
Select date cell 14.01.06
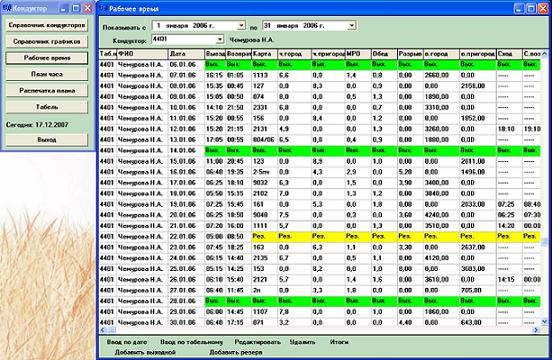[x=186, y=151]
